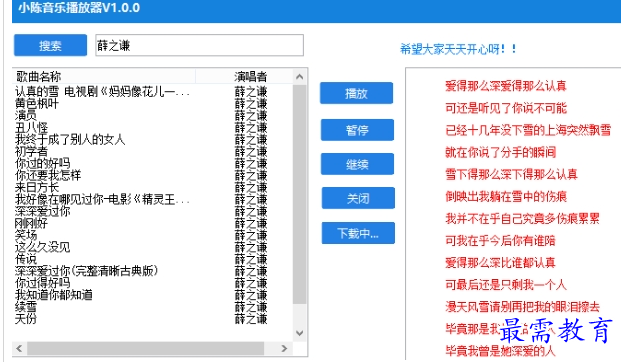Viewport: 621px width, 362px height.
Task: Click the lyric line 可最后还是只剩我一个人
Action: pyautogui.click(x=506, y=285)
